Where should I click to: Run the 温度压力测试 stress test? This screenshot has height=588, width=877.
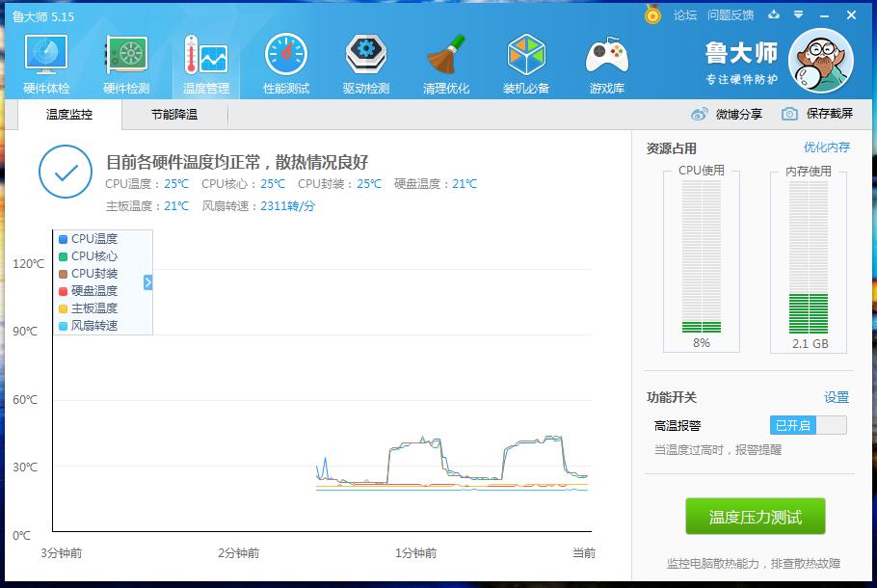(756, 516)
